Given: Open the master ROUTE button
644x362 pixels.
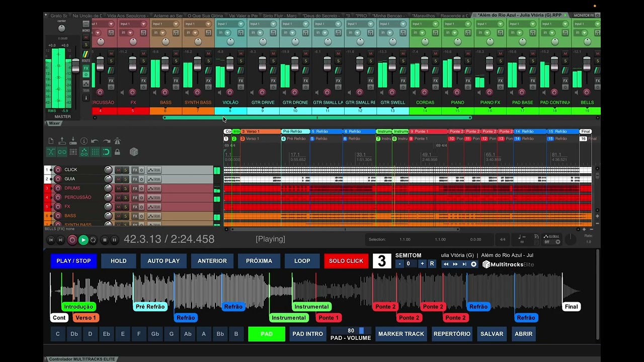Looking at the screenshot, I should click(86, 55).
